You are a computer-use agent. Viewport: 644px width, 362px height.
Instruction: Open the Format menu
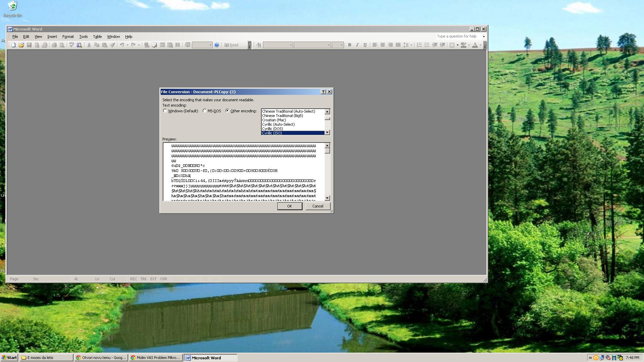click(68, 37)
